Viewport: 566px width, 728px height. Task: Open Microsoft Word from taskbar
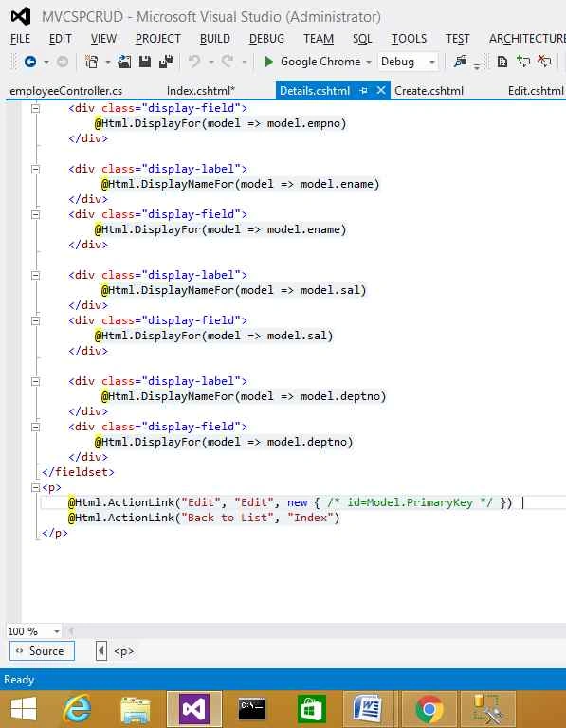coord(367,709)
